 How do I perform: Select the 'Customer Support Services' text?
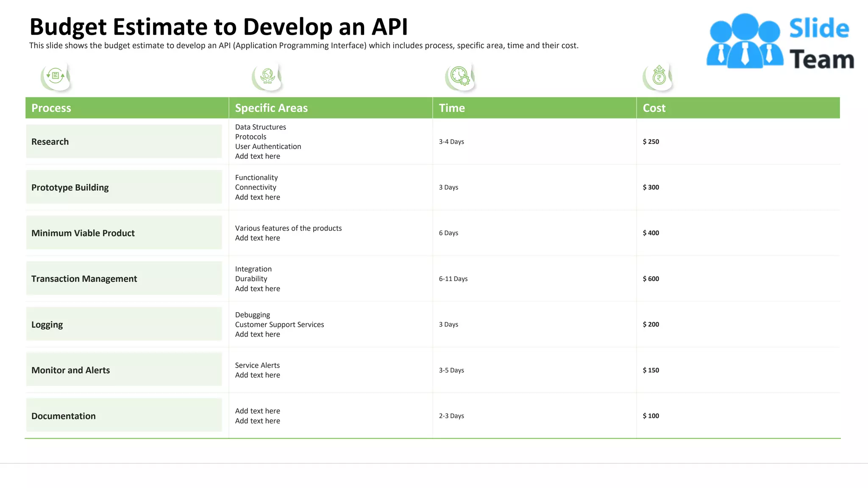(x=279, y=324)
